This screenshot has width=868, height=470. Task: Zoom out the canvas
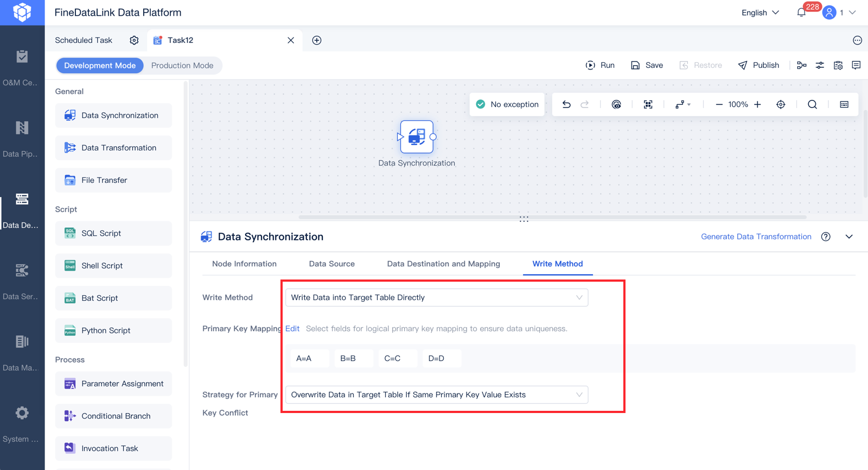[x=719, y=104]
